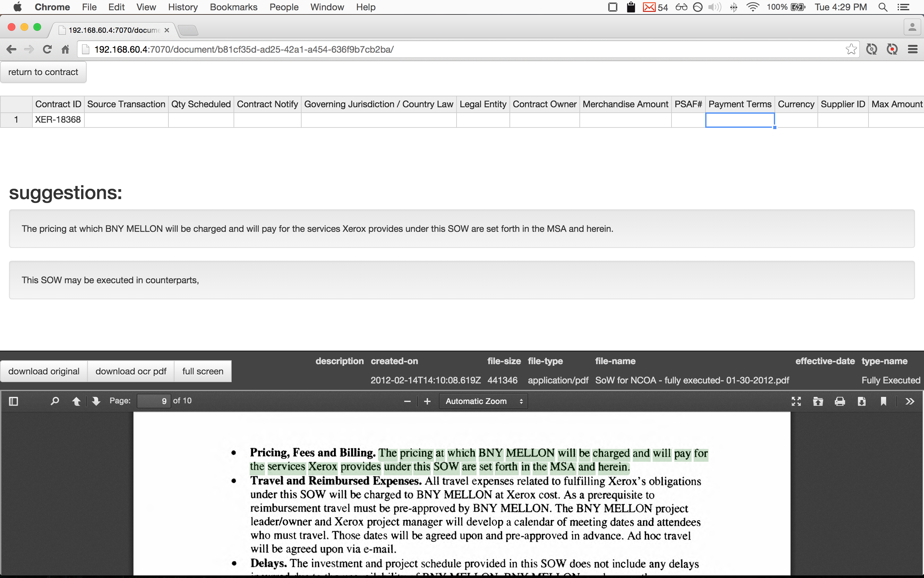The width and height of the screenshot is (924, 578).
Task: Click the Chrome home icon
Action: 65,49
